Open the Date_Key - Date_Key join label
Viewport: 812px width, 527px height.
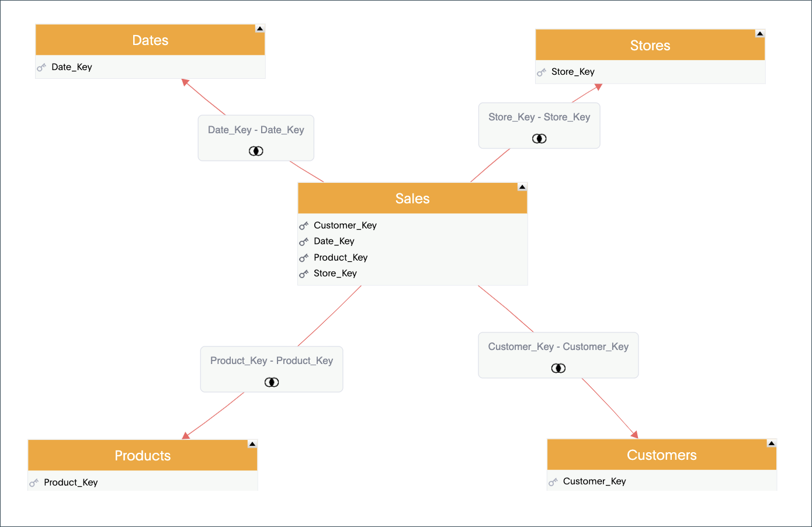[256, 130]
